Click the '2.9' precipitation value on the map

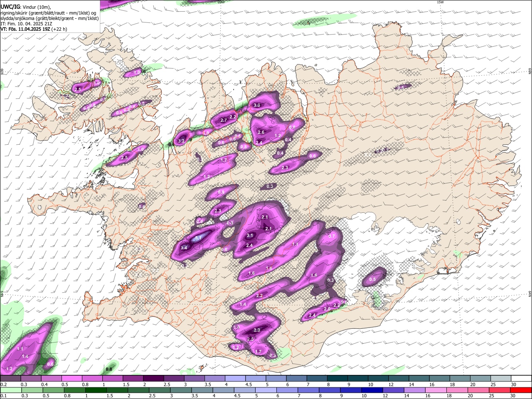[x=256, y=330]
